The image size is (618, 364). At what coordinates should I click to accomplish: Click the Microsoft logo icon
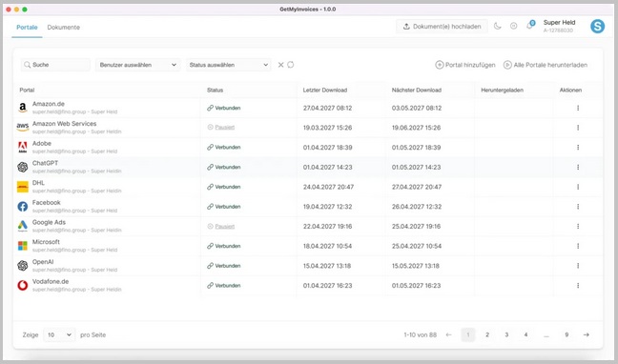tap(23, 246)
